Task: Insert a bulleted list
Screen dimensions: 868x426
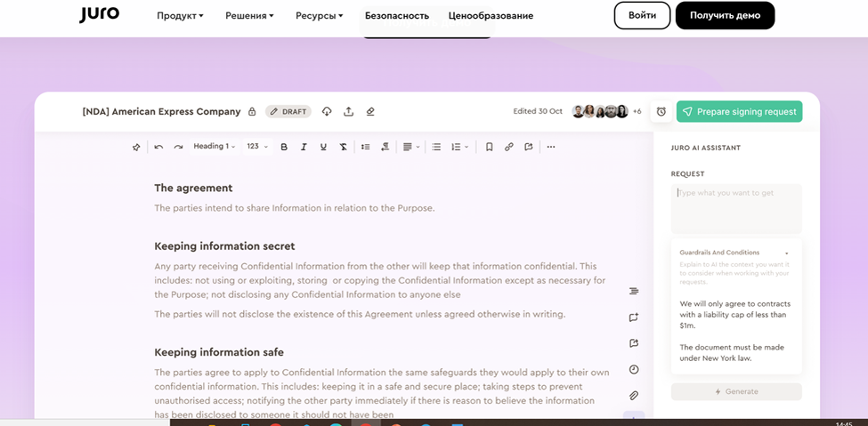Action: pyautogui.click(x=436, y=147)
